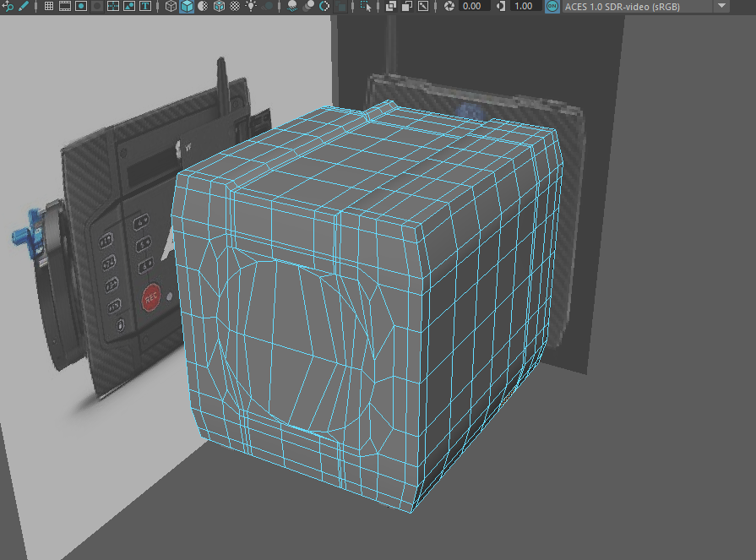Toggle the resolution gate display
Viewport: 756px width, 560px height.
coord(81,6)
